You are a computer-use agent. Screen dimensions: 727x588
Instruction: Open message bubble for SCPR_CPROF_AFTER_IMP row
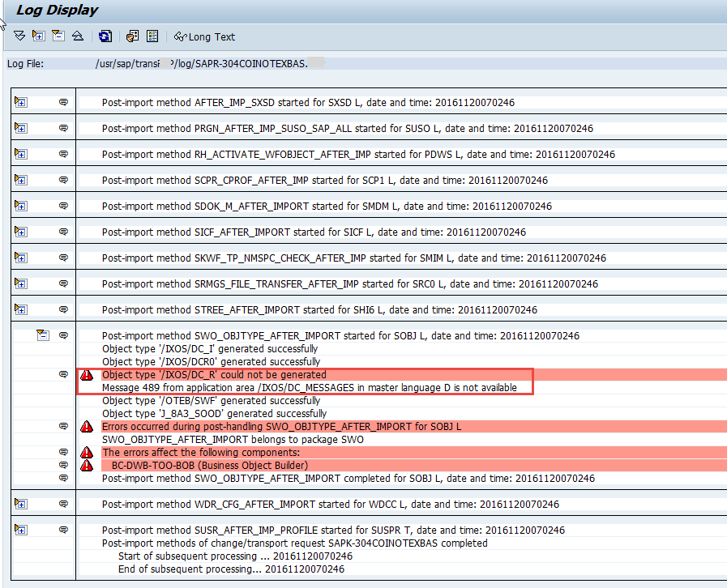63,180
